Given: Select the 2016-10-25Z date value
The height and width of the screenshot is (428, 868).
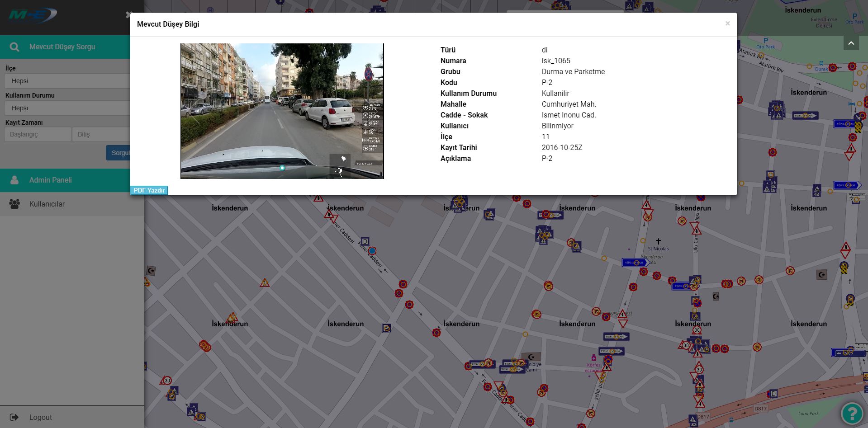Looking at the screenshot, I should point(562,147).
